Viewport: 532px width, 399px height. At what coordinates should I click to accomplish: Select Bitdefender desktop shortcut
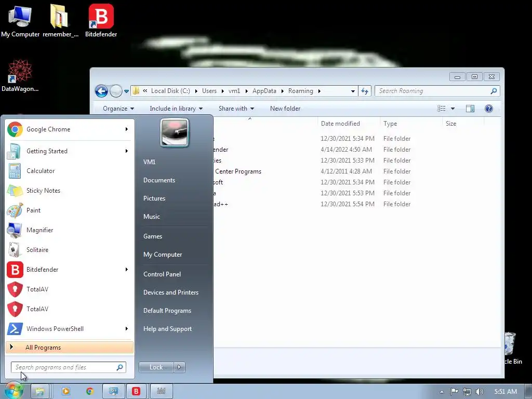101,21
